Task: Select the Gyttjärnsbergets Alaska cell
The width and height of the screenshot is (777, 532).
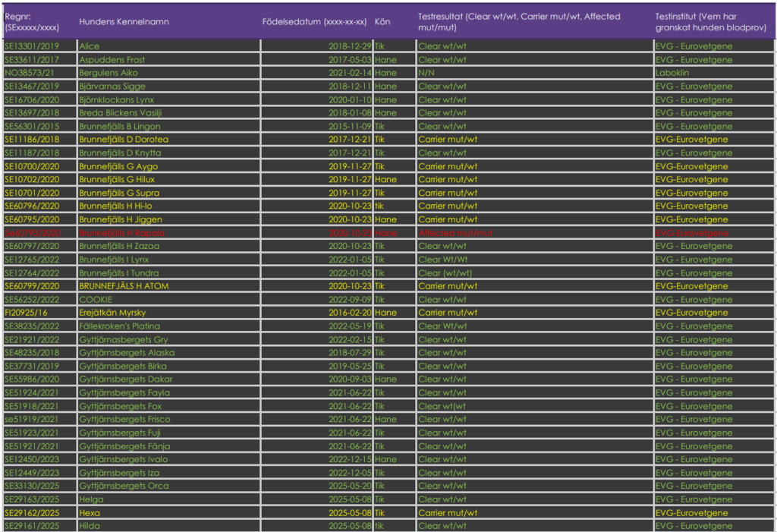Action: pyautogui.click(x=168, y=353)
